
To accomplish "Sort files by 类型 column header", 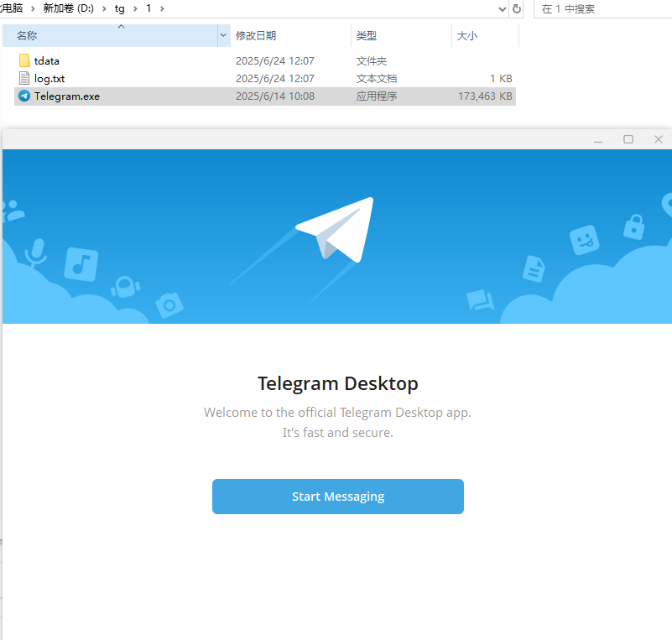I will (x=401, y=35).
